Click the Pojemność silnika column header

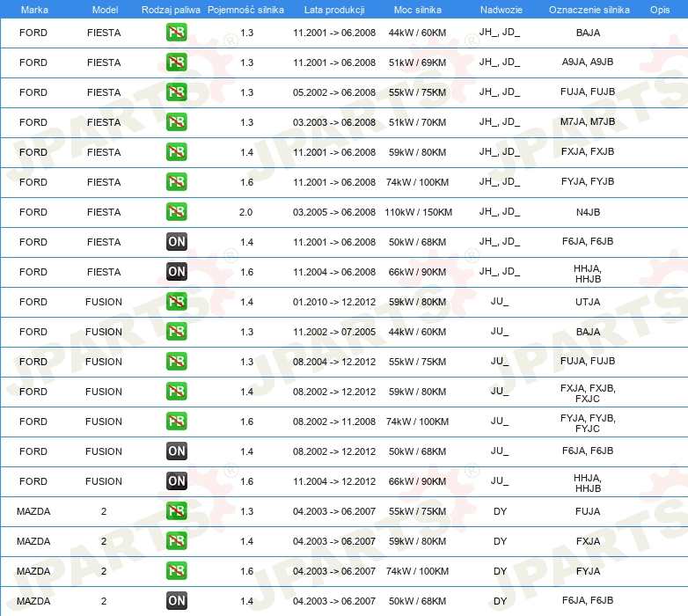click(245, 10)
